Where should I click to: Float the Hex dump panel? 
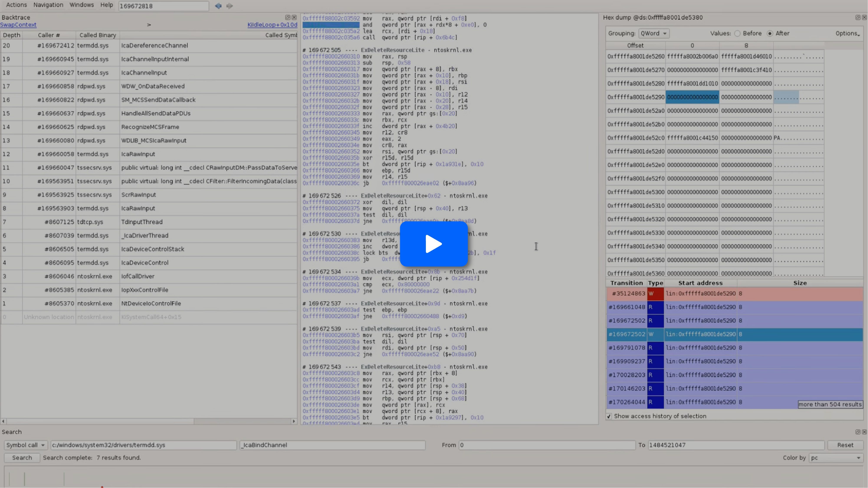click(858, 17)
